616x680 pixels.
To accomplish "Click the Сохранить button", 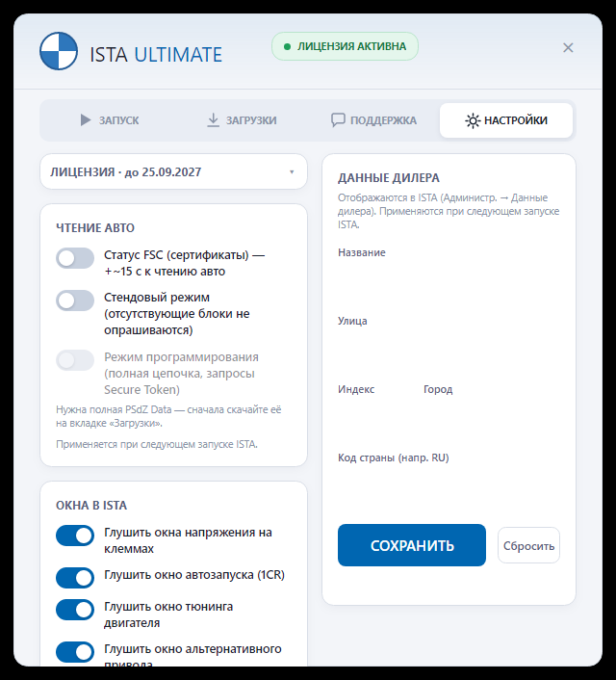I will 412,545.
